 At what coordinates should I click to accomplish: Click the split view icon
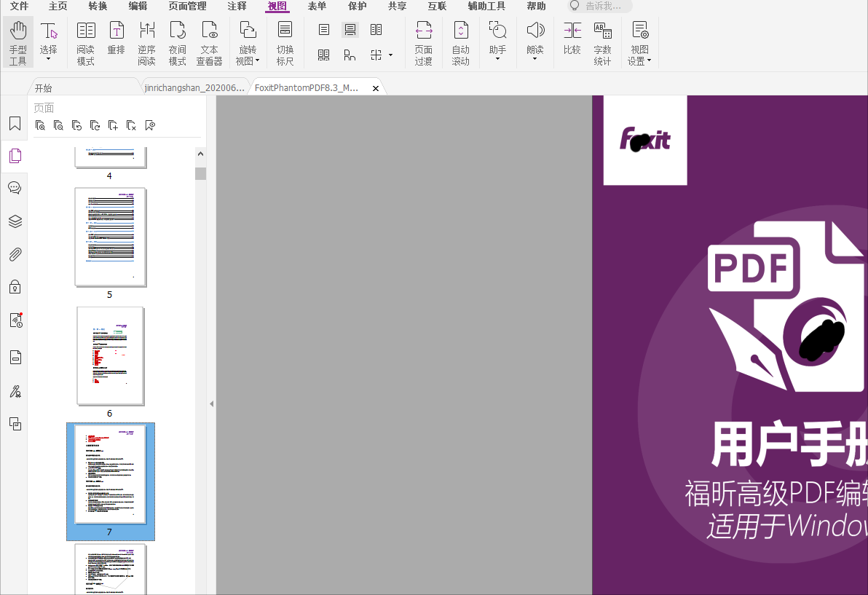(376, 55)
